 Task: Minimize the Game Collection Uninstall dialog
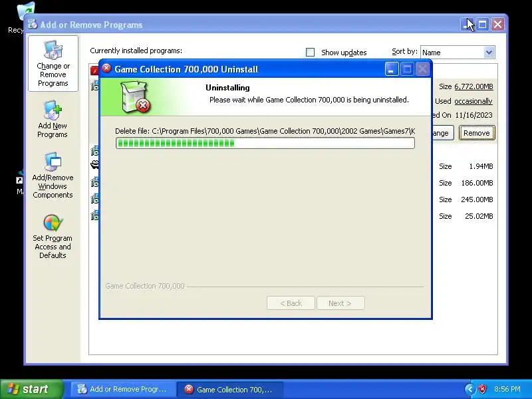392,69
